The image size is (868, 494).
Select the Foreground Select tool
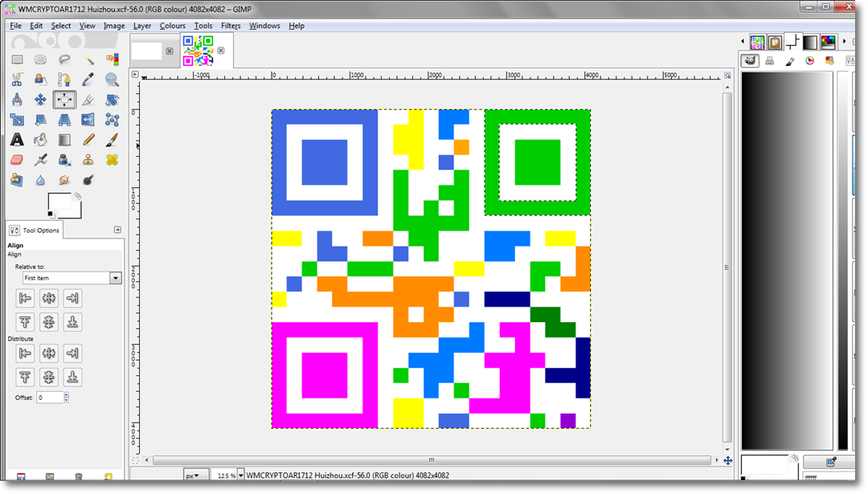click(x=40, y=80)
